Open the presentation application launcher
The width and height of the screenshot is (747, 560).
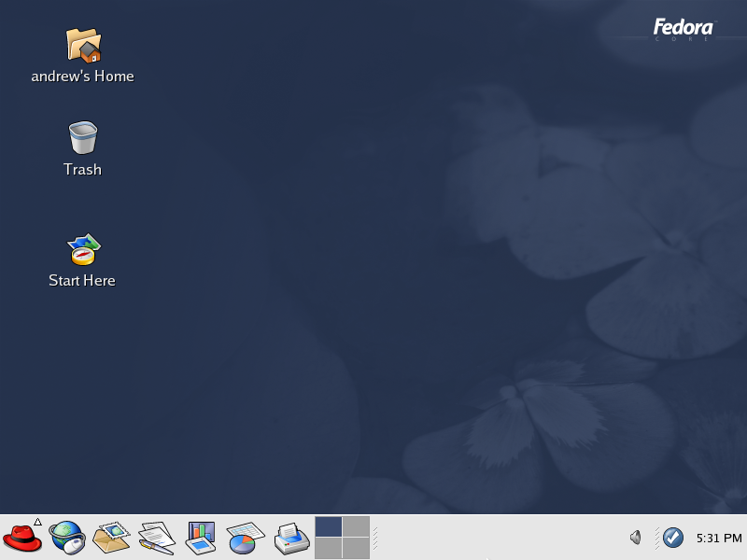201,538
